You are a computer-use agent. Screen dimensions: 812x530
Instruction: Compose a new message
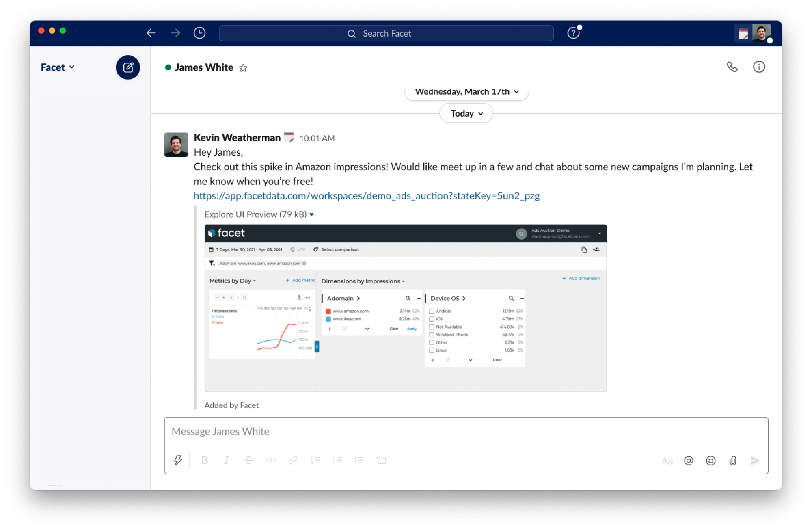[x=128, y=67]
